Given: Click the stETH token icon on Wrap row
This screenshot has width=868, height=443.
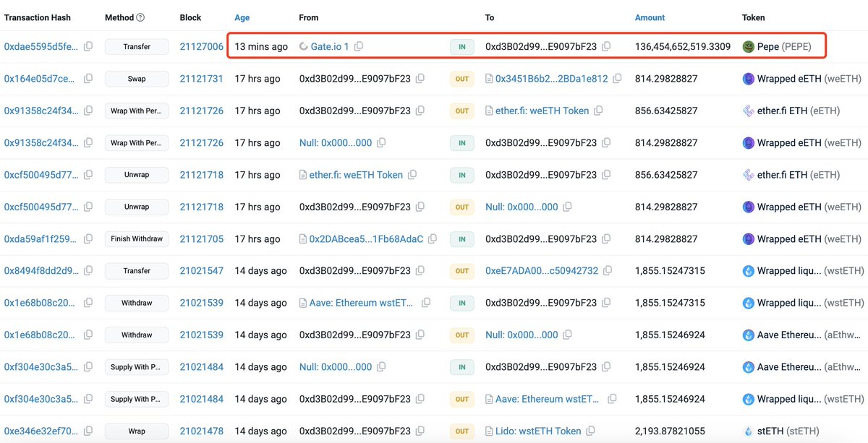Looking at the screenshot, I should coord(748,431).
